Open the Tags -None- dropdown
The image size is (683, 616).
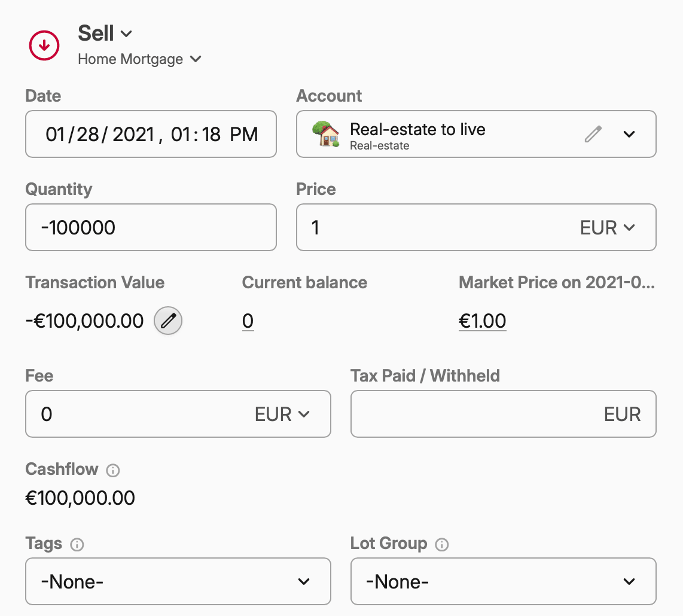pyautogui.click(x=178, y=581)
